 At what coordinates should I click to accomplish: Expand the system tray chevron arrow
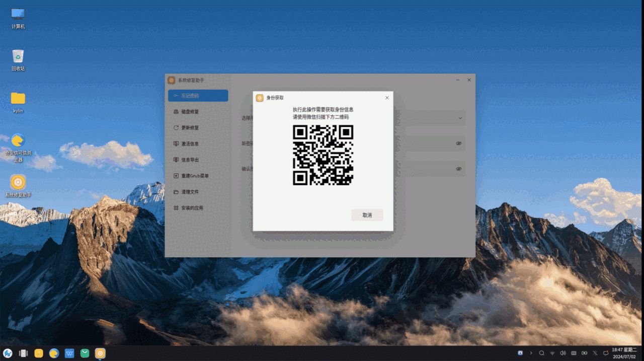[x=531, y=353]
